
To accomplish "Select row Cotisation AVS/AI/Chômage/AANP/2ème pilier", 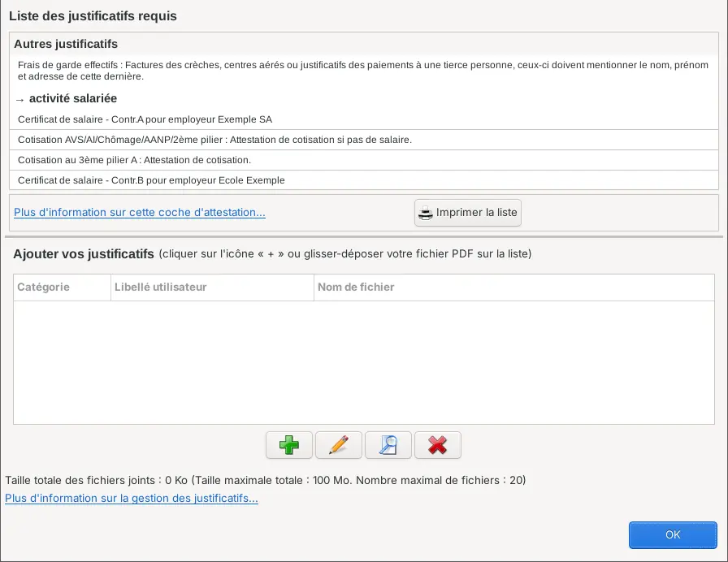I will coord(364,140).
